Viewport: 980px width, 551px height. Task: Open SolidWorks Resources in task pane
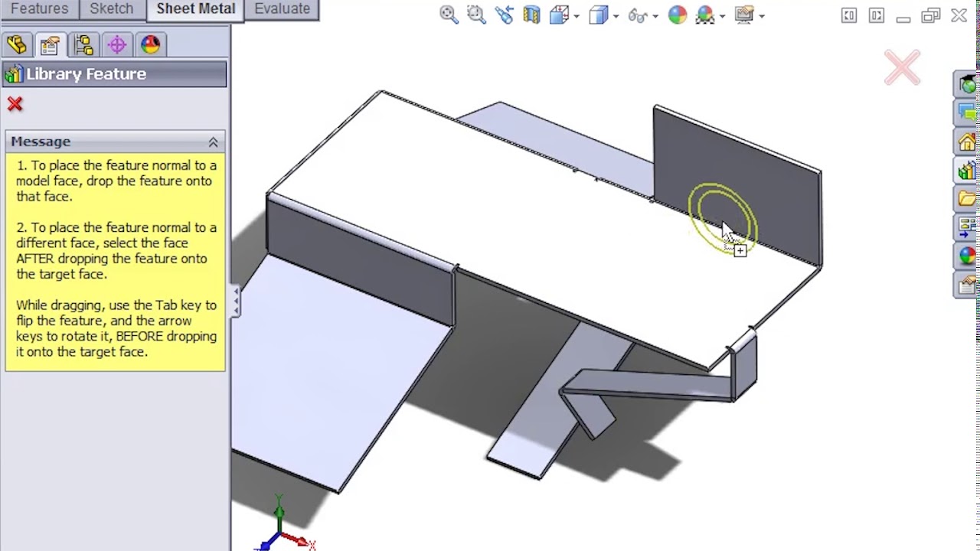(966, 84)
